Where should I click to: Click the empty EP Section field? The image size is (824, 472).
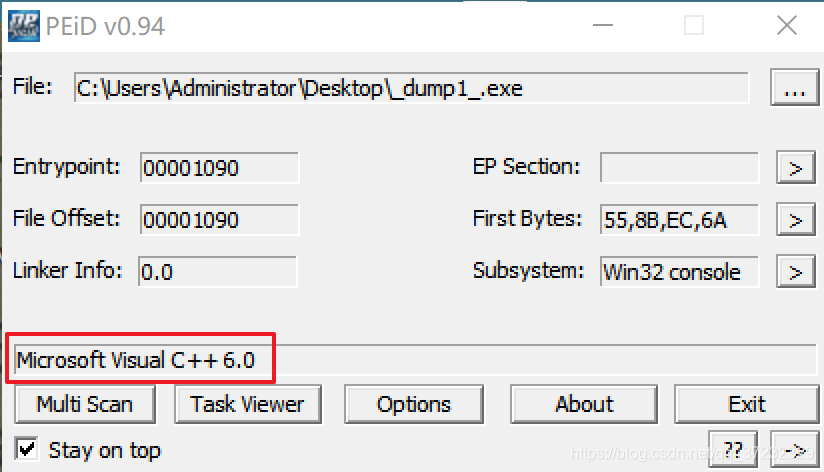pos(679,168)
